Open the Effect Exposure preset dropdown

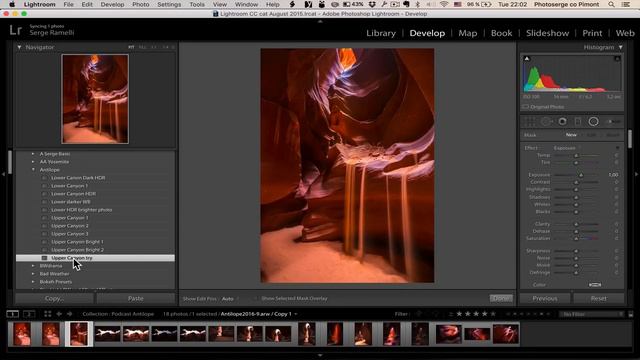tap(567, 148)
